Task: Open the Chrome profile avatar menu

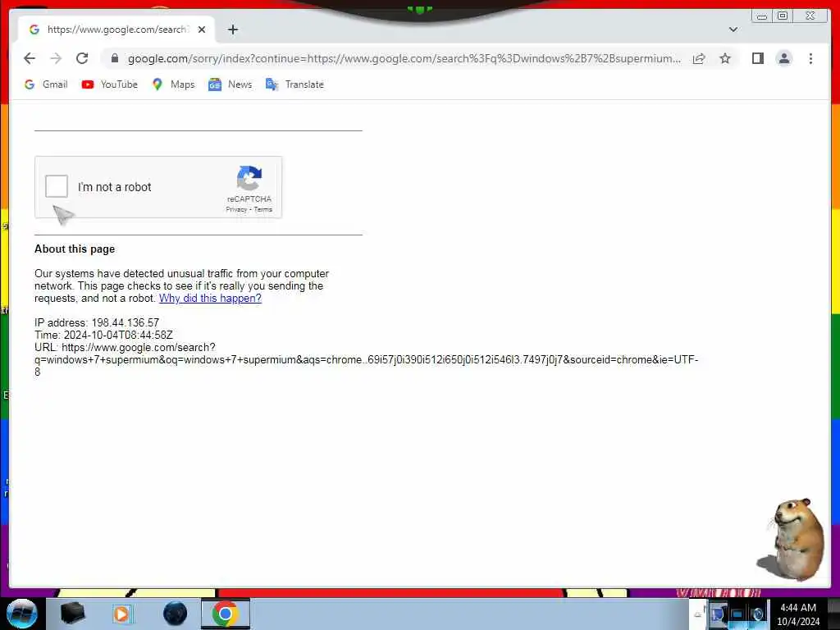Action: tap(783, 58)
